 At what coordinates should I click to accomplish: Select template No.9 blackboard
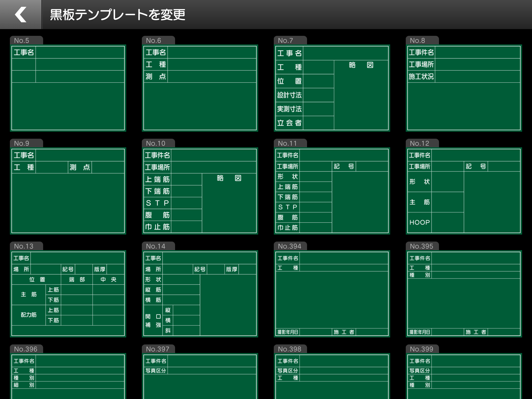(x=68, y=191)
